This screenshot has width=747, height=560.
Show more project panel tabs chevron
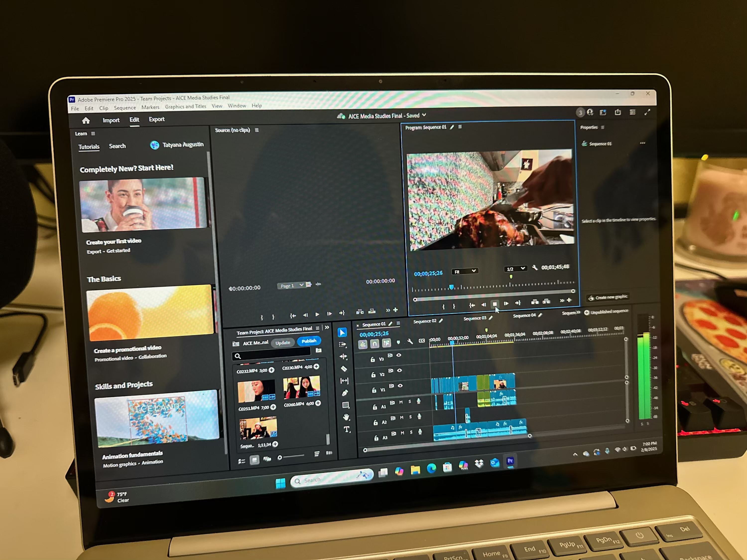[326, 328]
